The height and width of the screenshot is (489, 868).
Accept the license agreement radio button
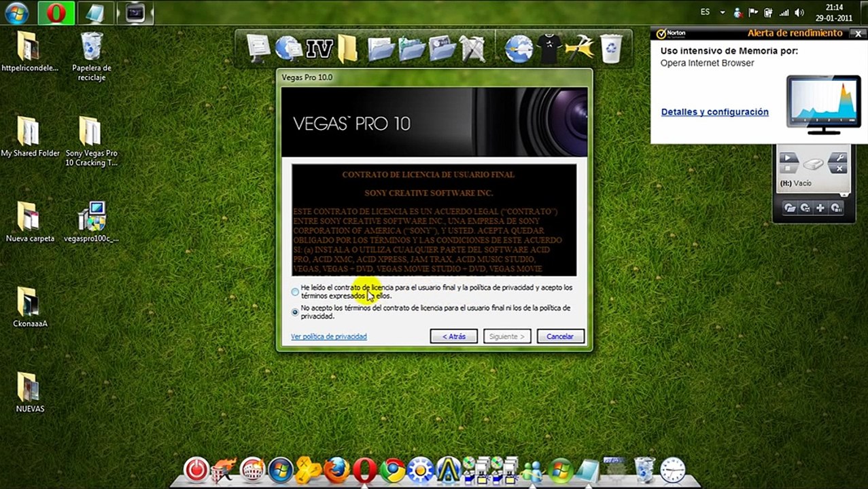pyautogui.click(x=295, y=292)
